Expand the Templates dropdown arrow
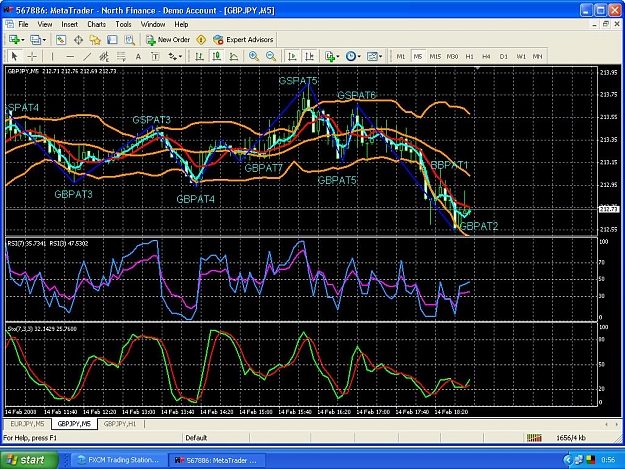Viewport: 625px width, 469px height. tap(381, 57)
